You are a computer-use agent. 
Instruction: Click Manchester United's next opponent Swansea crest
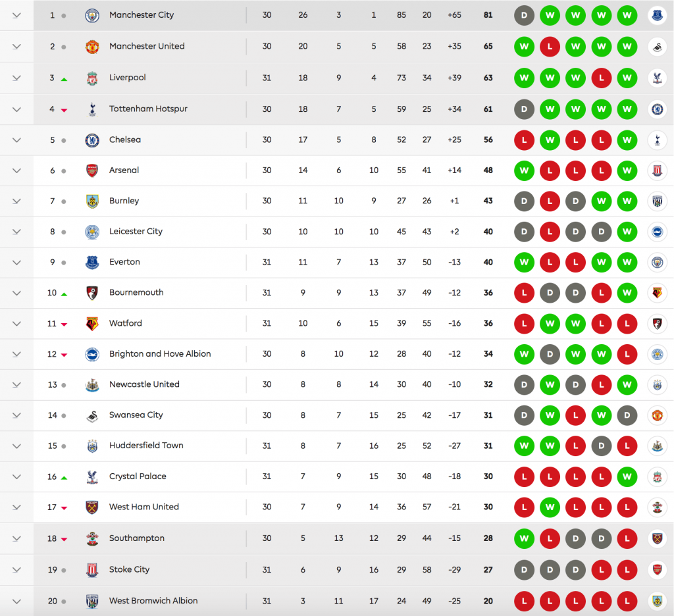(x=656, y=47)
